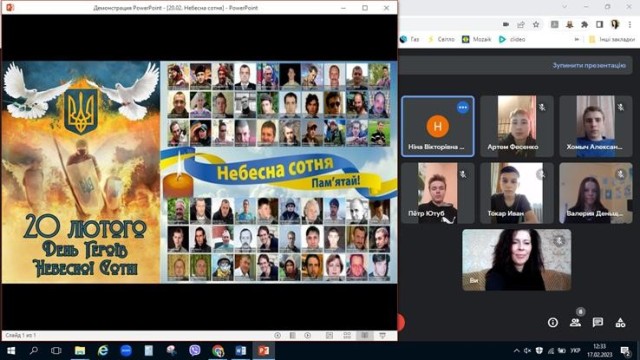640x360 pixels.
Task: Open the Meet chat messages icon
Action: pos(598,322)
